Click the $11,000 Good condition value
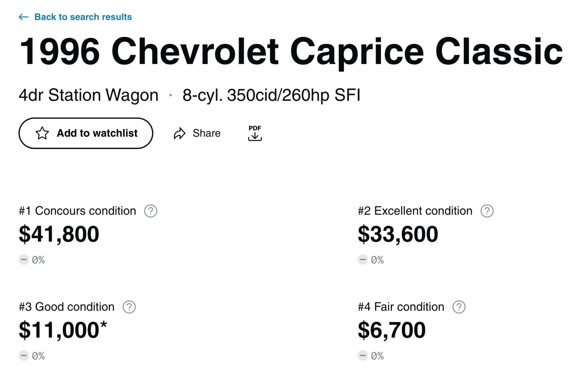The height and width of the screenshot is (385, 588). coord(59,330)
